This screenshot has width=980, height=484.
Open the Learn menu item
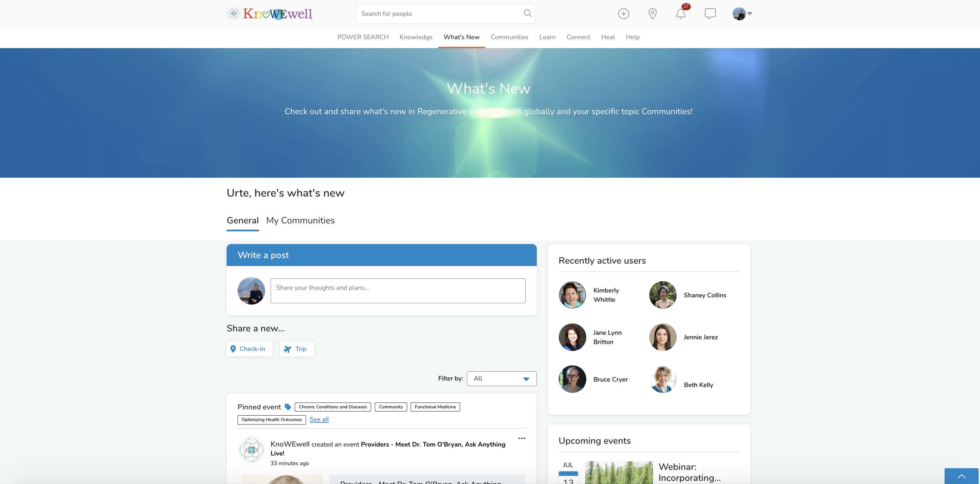coord(547,37)
